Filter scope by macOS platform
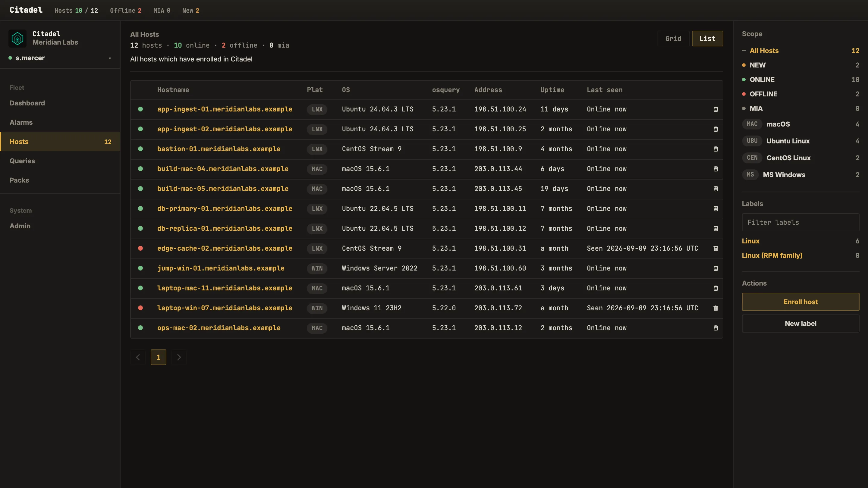 pos(800,124)
